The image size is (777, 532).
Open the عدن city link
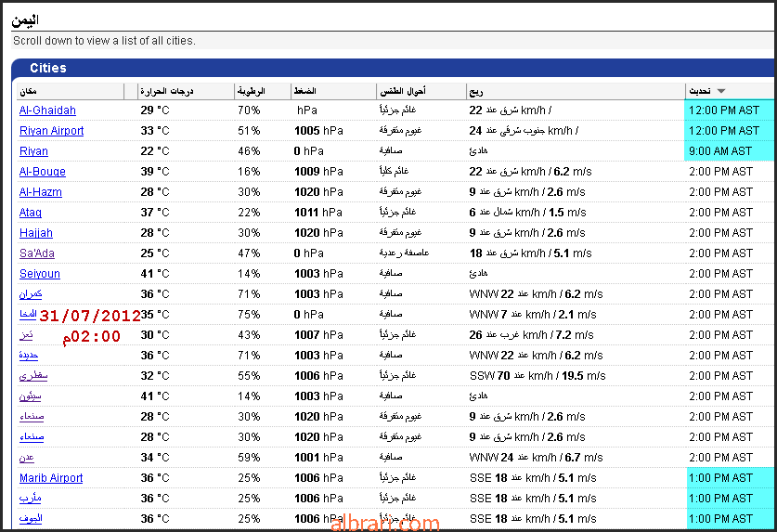[27, 457]
